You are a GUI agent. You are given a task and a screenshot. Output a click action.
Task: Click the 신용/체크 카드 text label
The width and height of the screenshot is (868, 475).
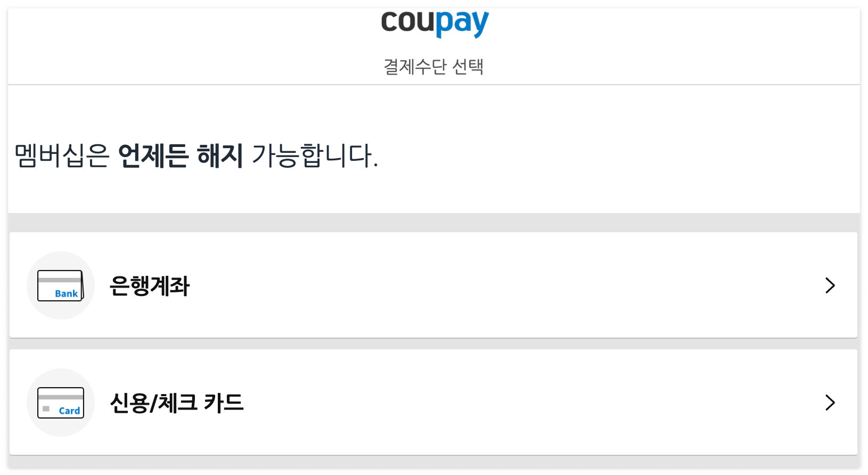click(176, 403)
